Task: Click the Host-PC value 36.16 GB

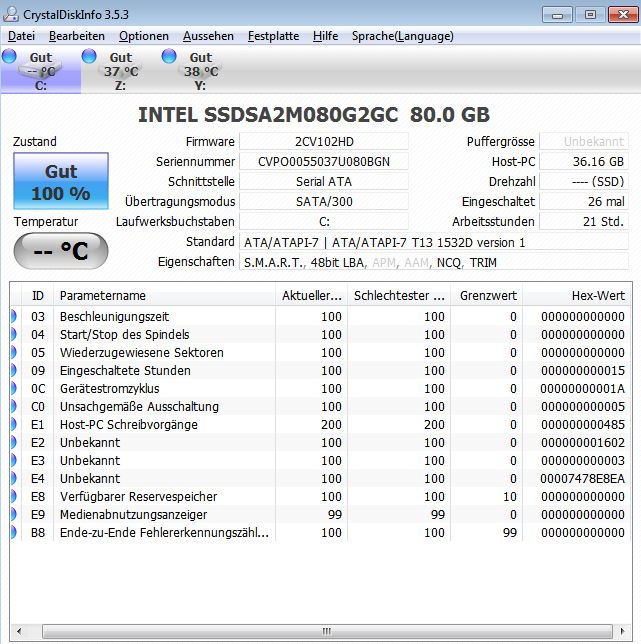Action: [x=584, y=161]
